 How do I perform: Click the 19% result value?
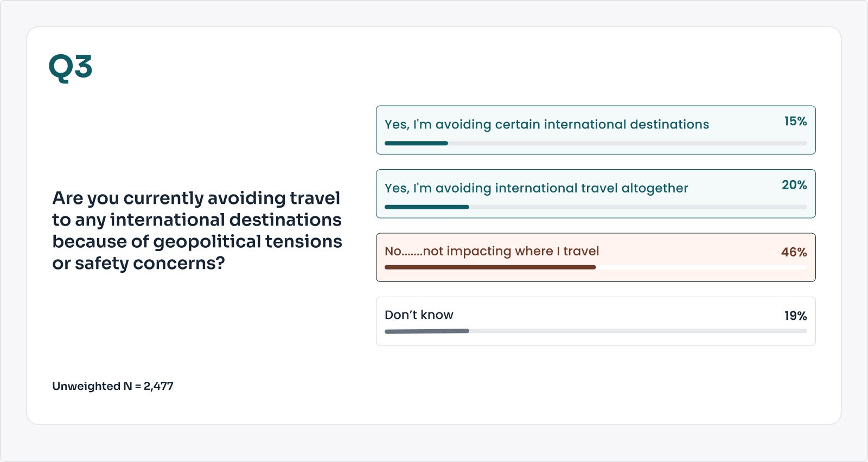[x=795, y=316]
